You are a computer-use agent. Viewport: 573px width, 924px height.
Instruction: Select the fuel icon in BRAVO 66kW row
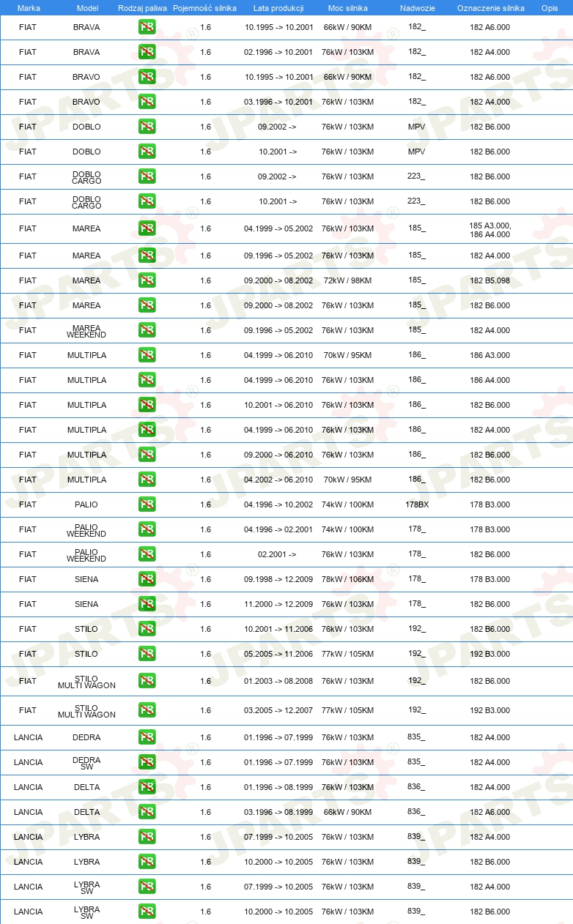pos(147,77)
